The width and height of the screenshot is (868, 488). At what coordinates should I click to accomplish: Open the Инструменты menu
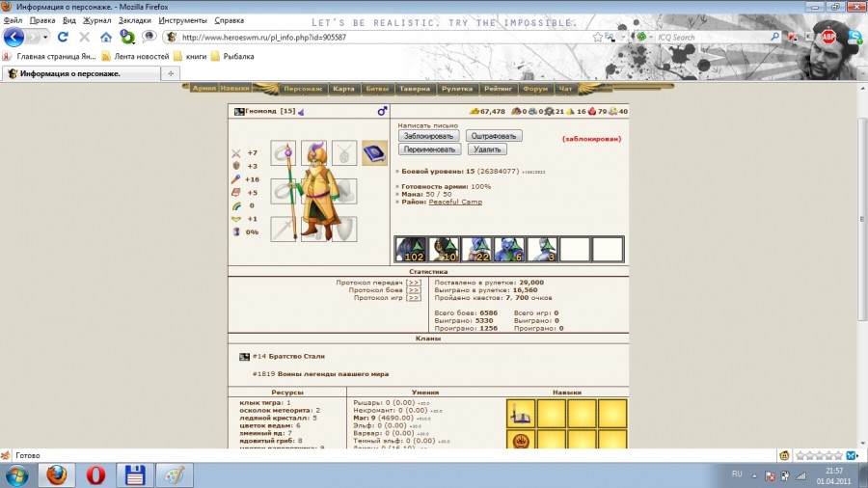click(182, 20)
